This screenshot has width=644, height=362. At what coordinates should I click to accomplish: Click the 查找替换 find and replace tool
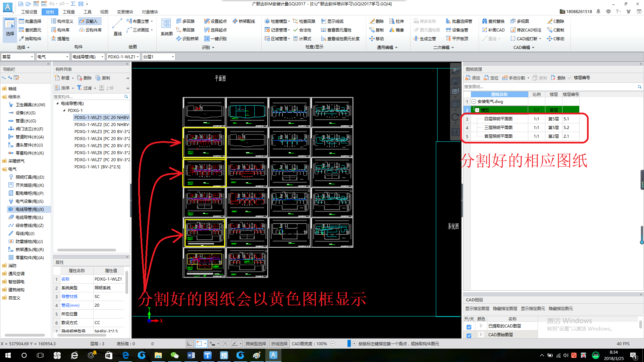(493, 21)
